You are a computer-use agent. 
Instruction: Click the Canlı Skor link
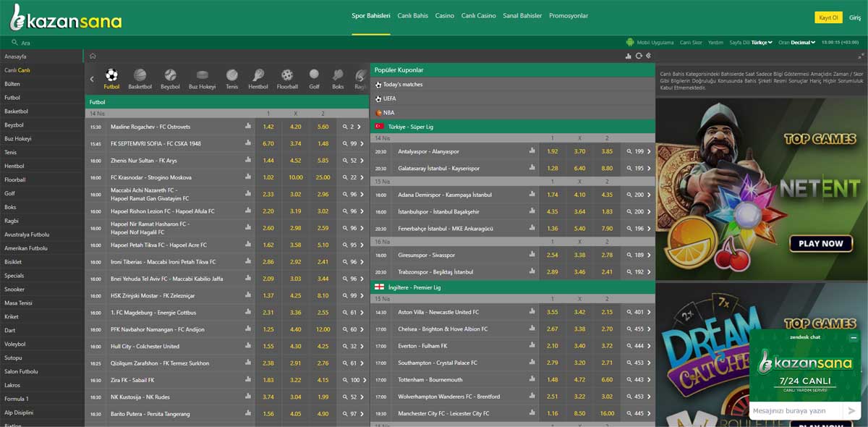click(x=691, y=43)
